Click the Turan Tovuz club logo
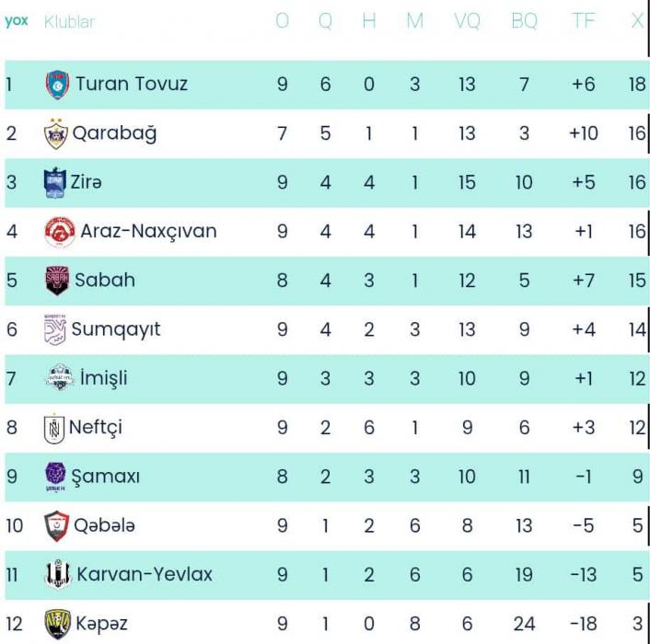The height and width of the screenshot is (644, 650). click(x=57, y=85)
